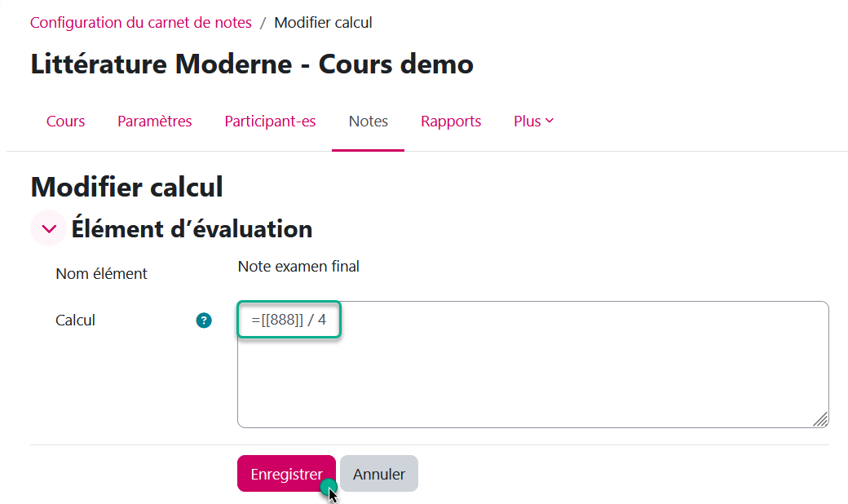Cancel with the Annuler button
848x504 pixels.
(x=379, y=474)
